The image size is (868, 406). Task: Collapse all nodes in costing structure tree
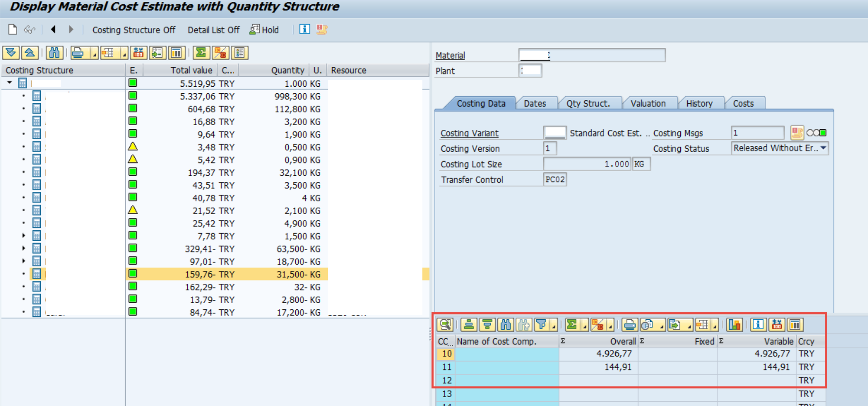coord(30,53)
